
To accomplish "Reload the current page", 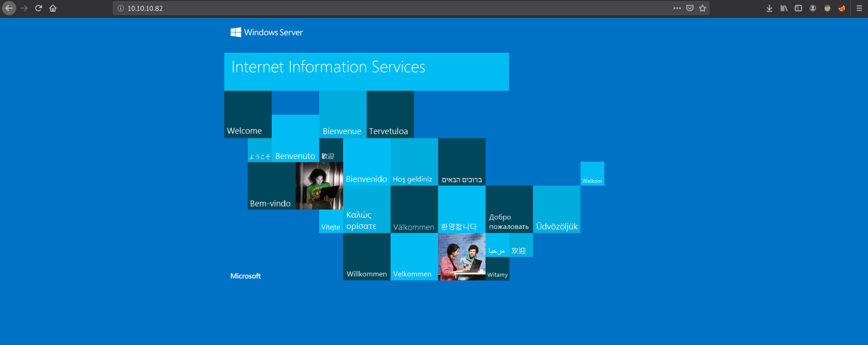I will pyautogui.click(x=38, y=8).
